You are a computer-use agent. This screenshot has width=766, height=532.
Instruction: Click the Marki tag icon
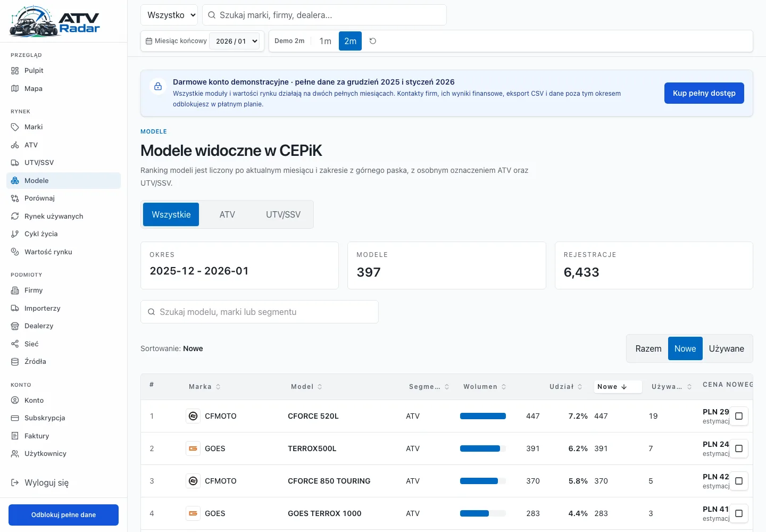15,127
